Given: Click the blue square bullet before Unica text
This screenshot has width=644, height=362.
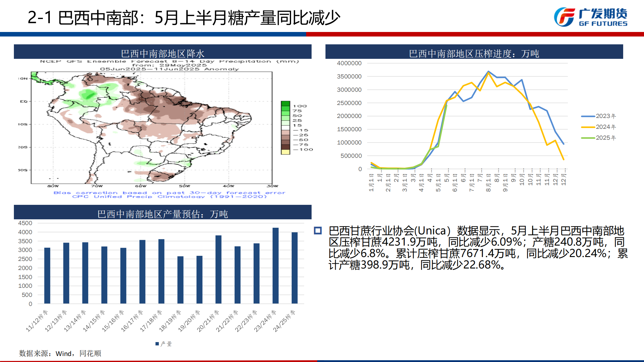Looking at the screenshot, I should pyautogui.click(x=318, y=231).
